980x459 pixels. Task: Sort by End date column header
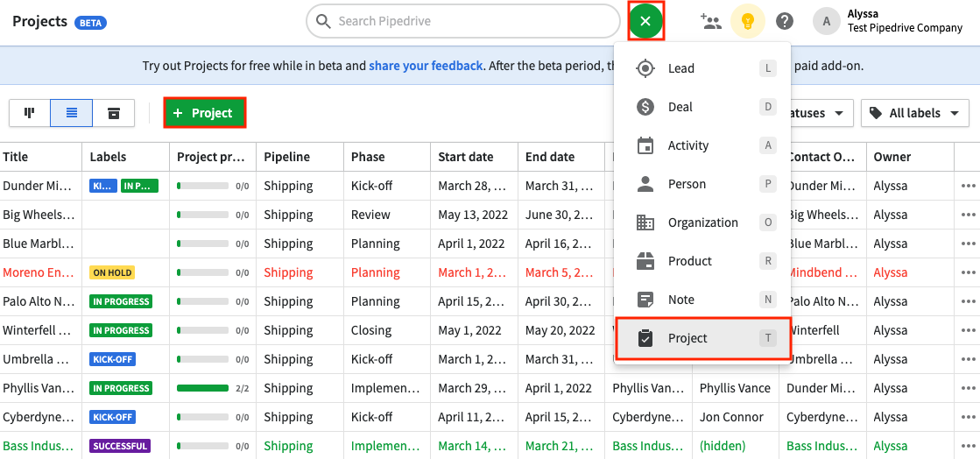tap(561, 157)
